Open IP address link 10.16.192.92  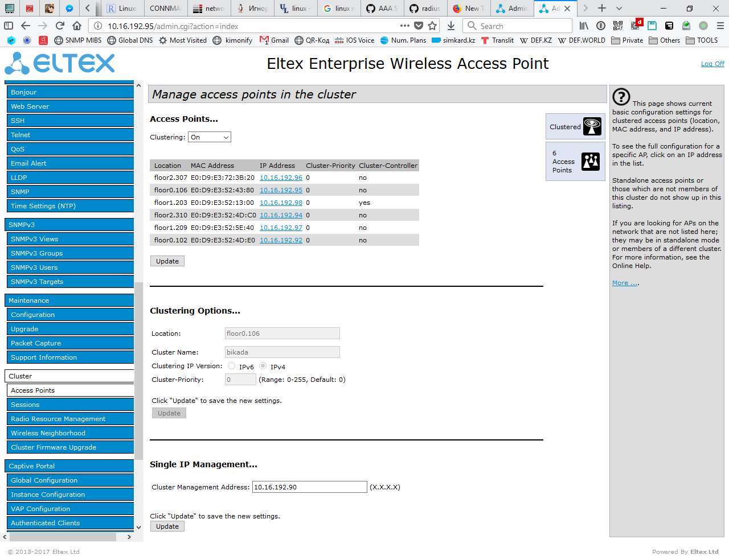[x=281, y=240]
